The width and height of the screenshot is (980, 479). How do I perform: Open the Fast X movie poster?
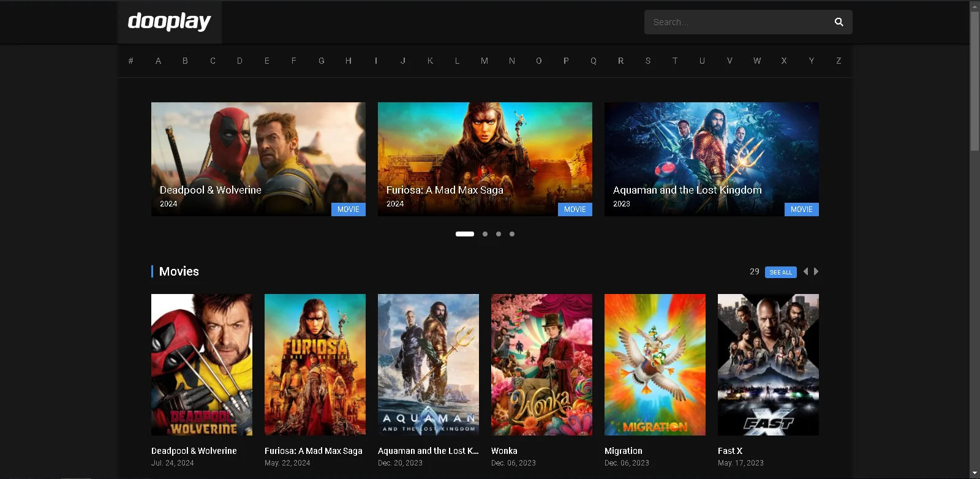pos(768,364)
